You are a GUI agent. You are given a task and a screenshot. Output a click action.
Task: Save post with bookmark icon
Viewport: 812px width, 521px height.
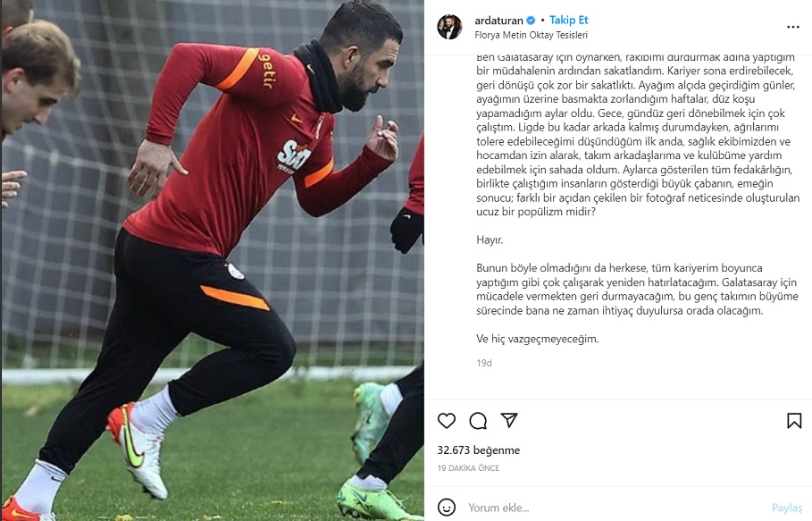coord(794,421)
